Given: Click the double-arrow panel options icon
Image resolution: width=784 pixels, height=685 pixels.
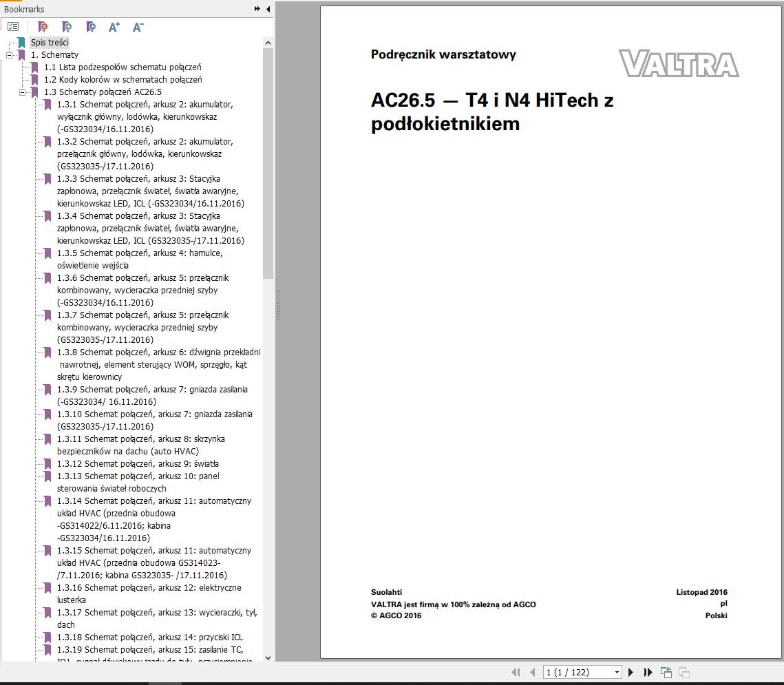Looking at the screenshot, I should click(257, 8).
